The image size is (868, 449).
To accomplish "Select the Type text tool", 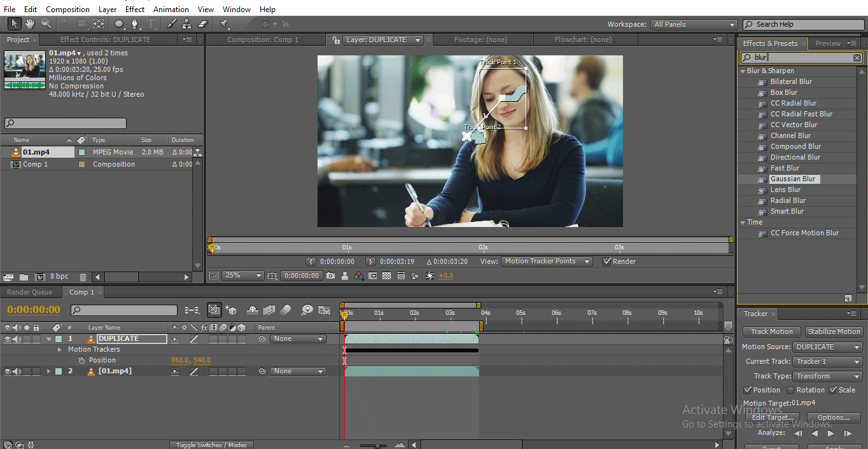I will click(151, 24).
